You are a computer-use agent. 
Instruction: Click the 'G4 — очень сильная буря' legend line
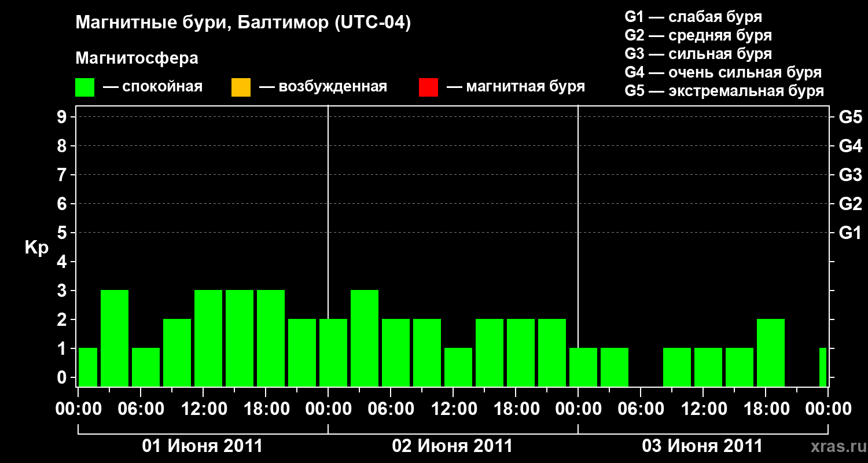point(723,72)
